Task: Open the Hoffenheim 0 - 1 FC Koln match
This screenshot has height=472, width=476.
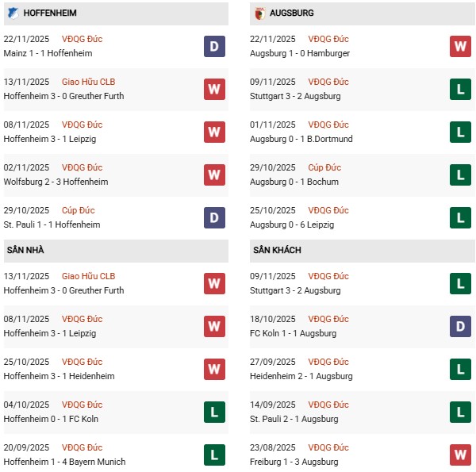Action: pos(53,419)
